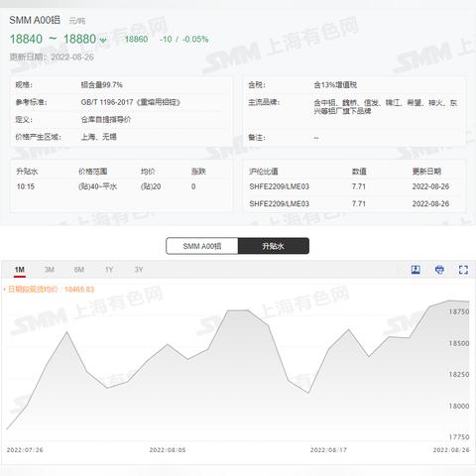
Task: Click the 18840 low price
Action: coord(26,39)
